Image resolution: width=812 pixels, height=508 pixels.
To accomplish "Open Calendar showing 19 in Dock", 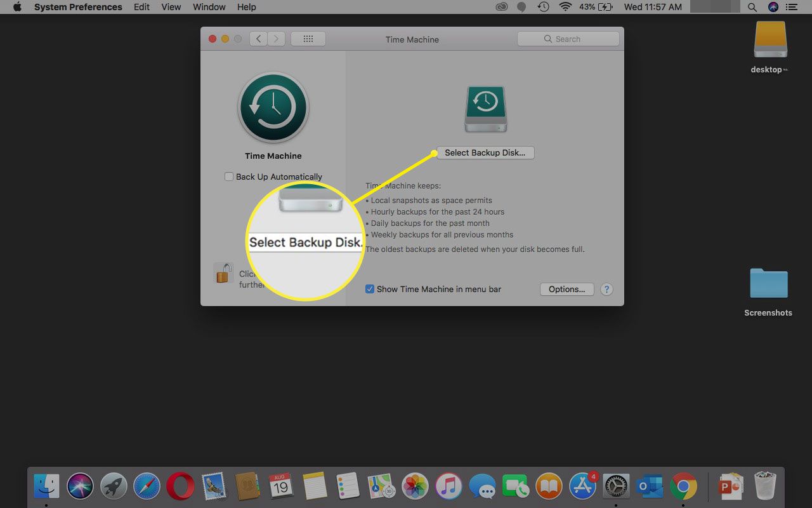I will point(280,486).
